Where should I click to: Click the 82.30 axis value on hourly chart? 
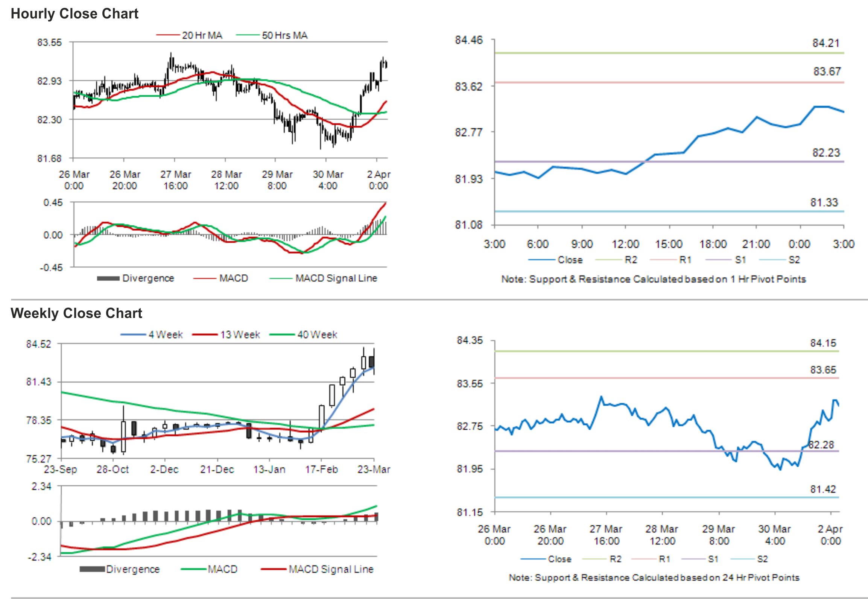pyautogui.click(x=49, y=120)
